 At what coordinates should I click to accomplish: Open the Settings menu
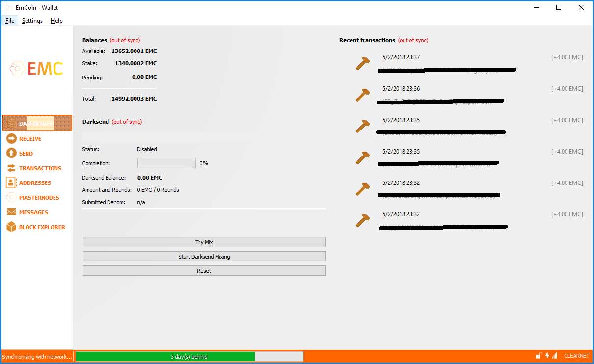pyautogui.click(x=32, y=21)
